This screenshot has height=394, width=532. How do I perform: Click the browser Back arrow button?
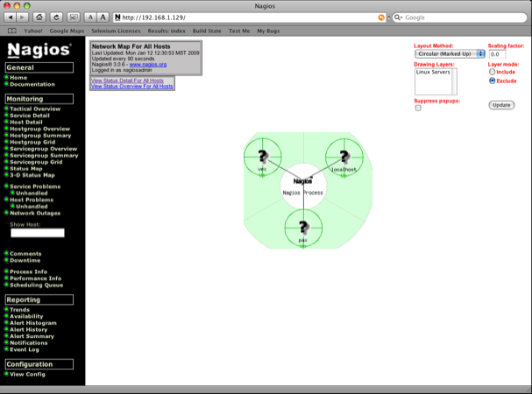(x=11, y=18)
